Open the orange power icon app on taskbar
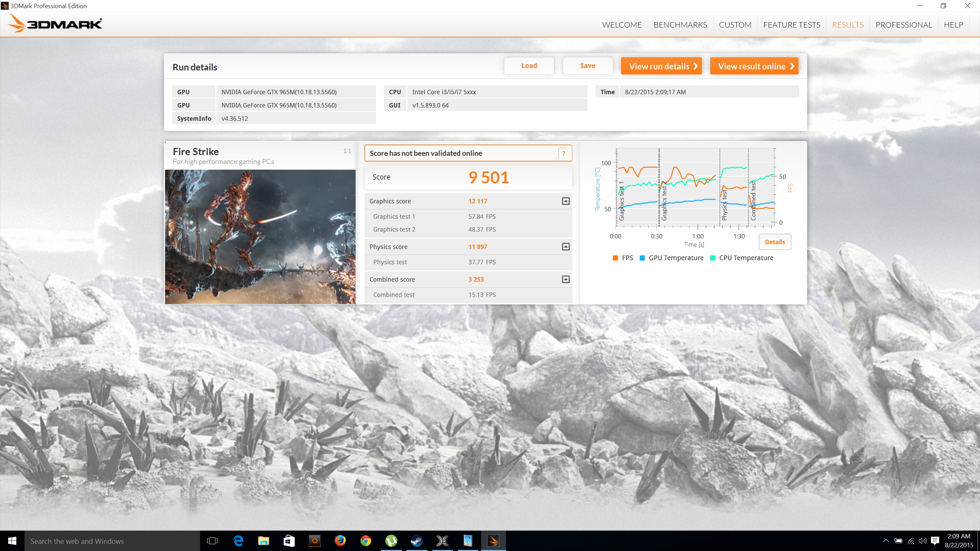This screenshot has width=980, height=551. [x=315, y=541]
